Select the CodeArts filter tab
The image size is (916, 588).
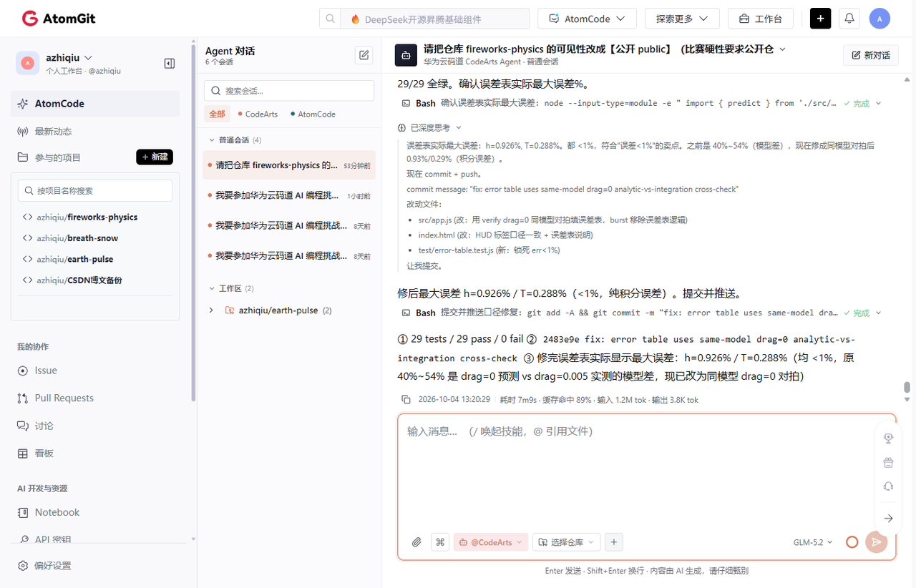tap(258, 114)
